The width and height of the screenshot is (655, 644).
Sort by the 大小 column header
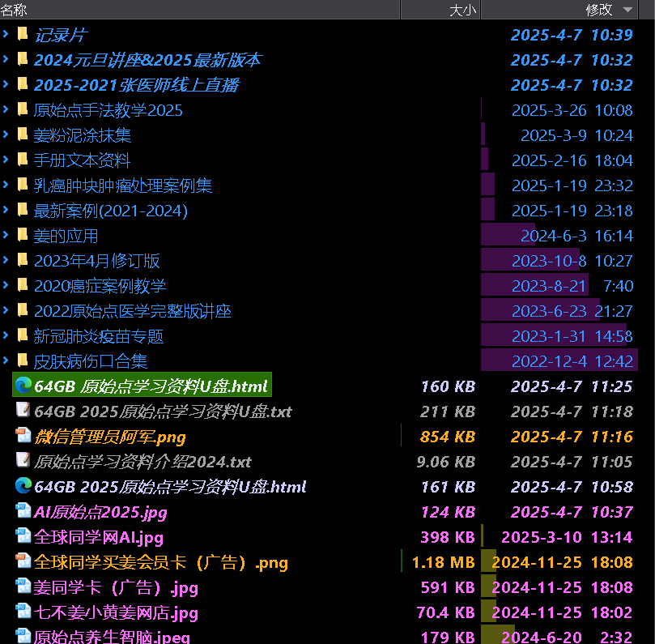coord(440,9)
